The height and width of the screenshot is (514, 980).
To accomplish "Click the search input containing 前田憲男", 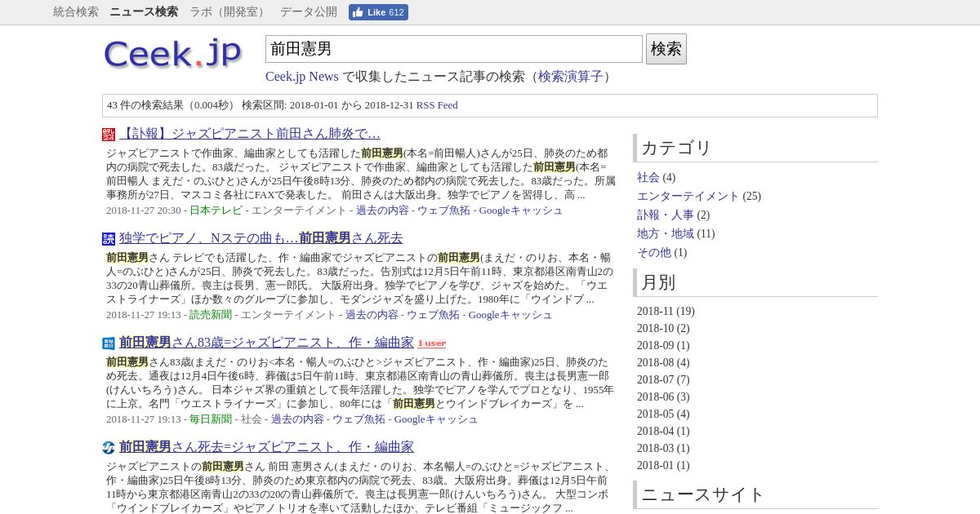I will tap(454, 49).
